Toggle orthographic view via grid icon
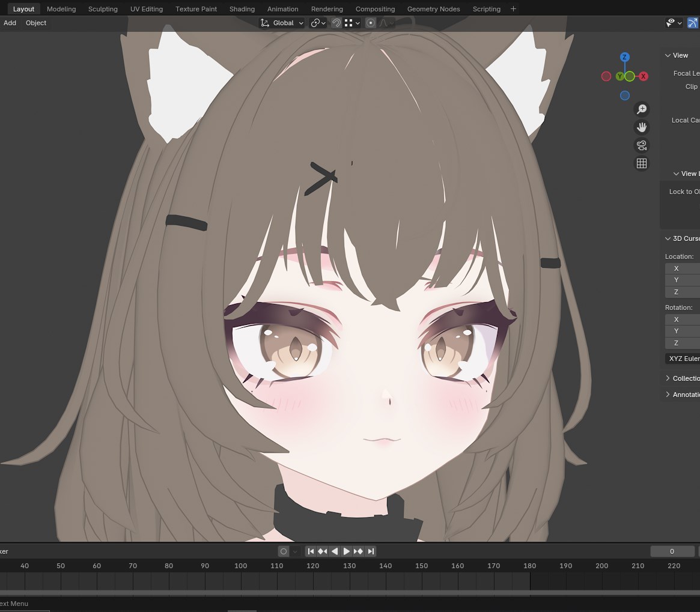700x612 pixels. click(x=642, y=163)
